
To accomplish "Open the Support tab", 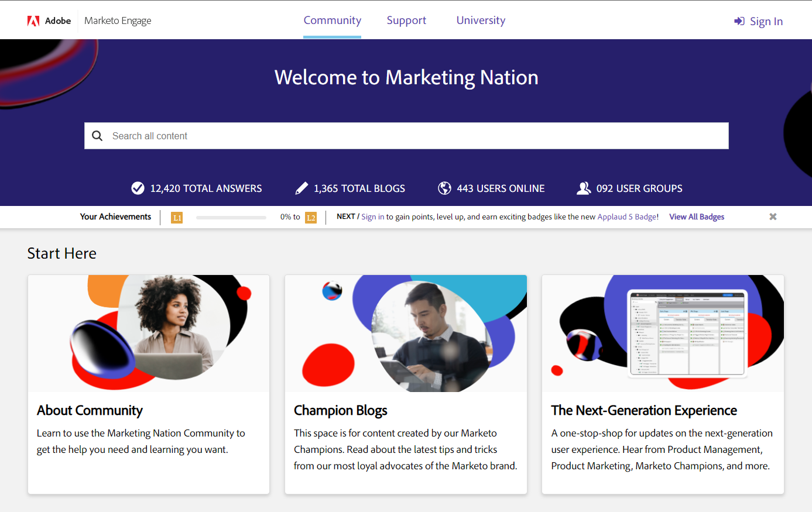I will [406, 20].
